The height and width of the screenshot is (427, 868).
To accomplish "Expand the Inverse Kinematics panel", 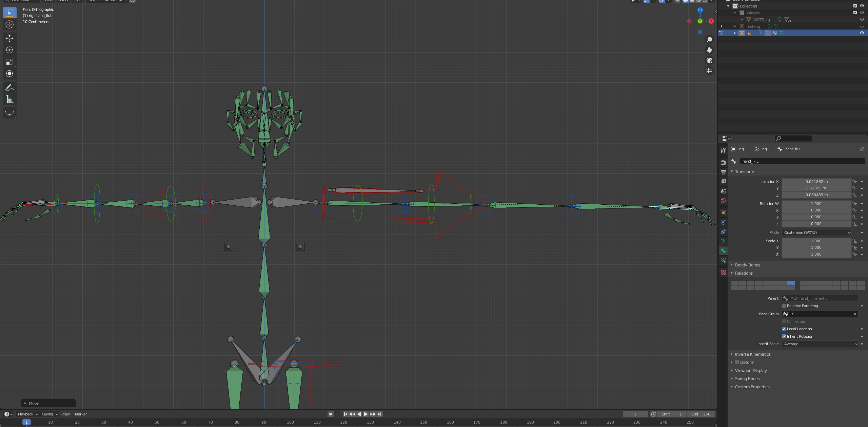I will (x=732, y=354).
